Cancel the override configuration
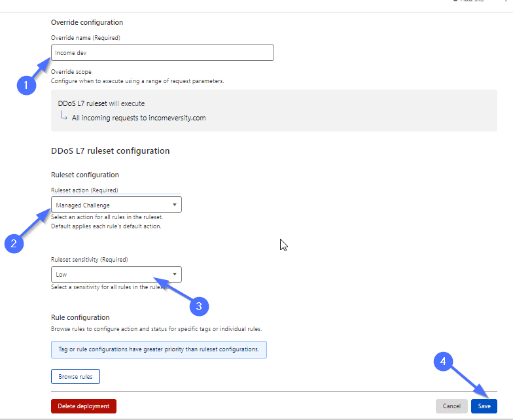This screenshot has height=420, width=513. pyautogui.click(x=451, y=406)
